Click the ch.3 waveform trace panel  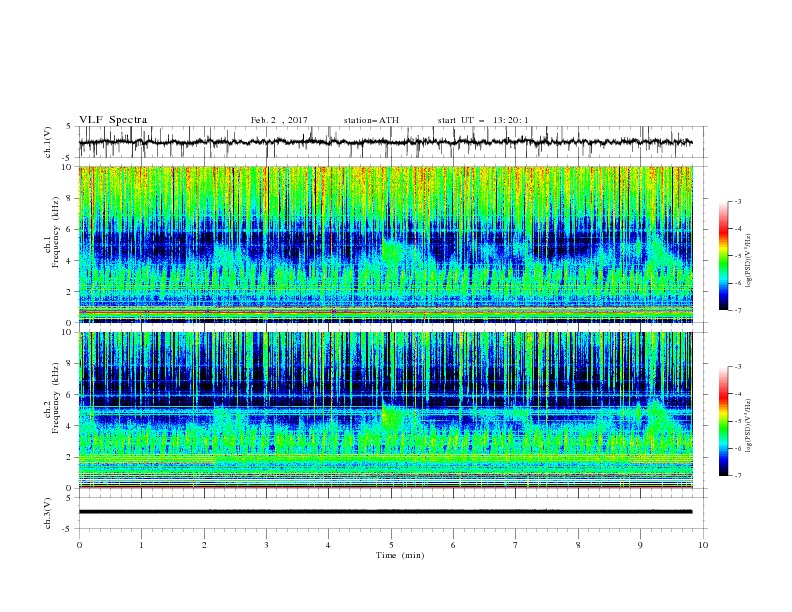coord(392,513)
